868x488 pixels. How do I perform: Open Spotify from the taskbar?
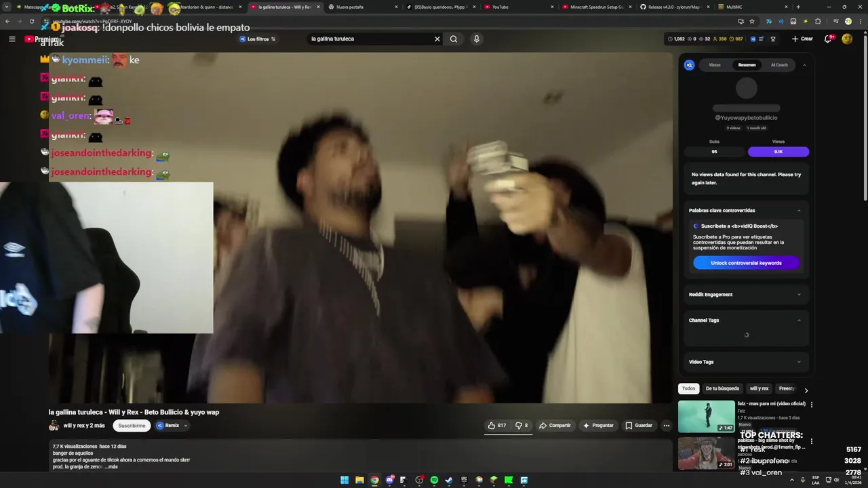[x=434, y=480]
